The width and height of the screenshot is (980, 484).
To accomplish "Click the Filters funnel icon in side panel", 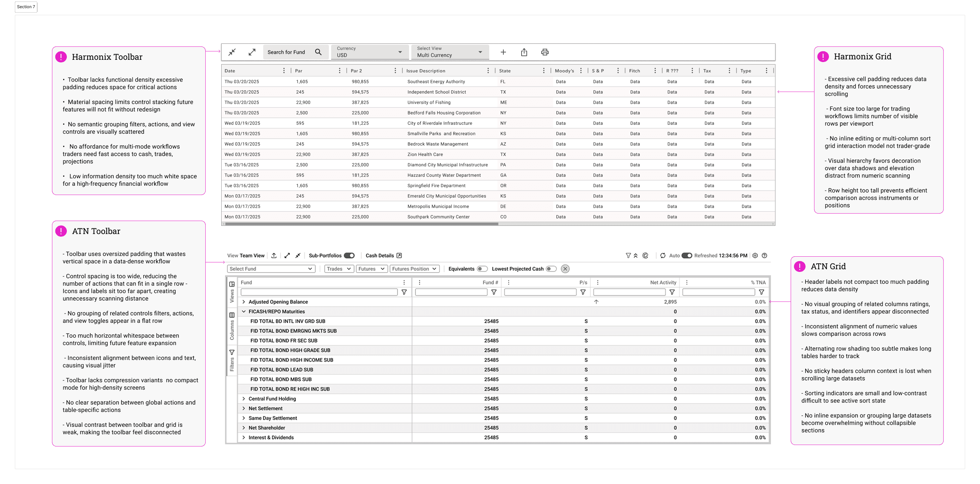I will pos(232,352).
